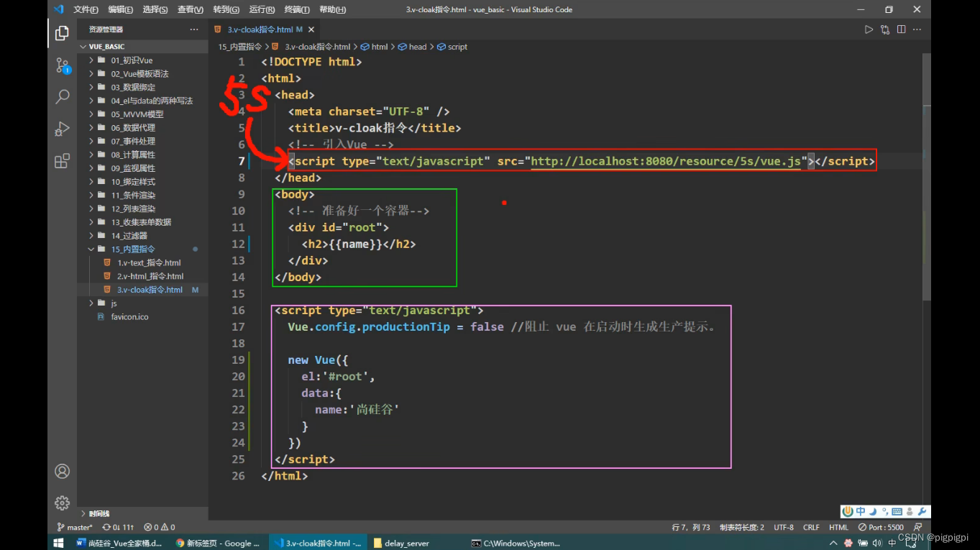The image size is (980, 550).
Task: Expand the 05_MVVM模型 folder
Action: pos(142,114)
